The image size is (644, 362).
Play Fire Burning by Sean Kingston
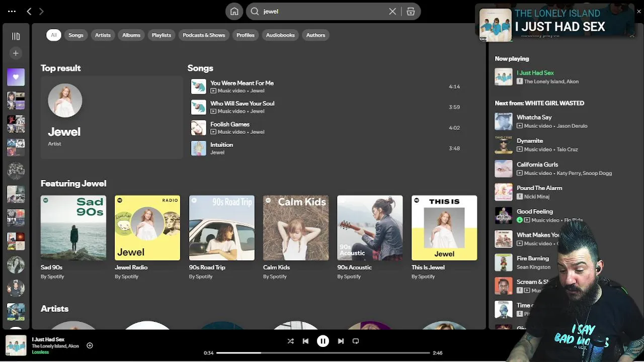point(533,258)
